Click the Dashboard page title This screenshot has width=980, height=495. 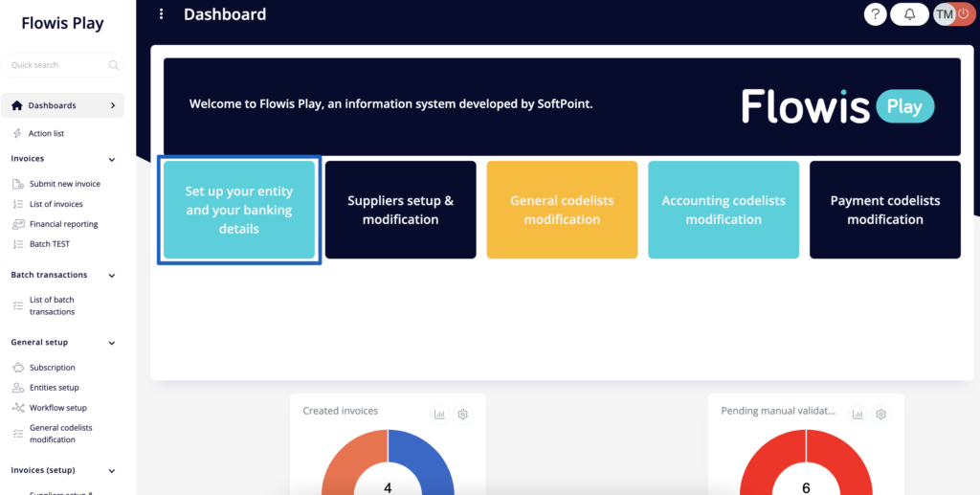pos(225,13)
